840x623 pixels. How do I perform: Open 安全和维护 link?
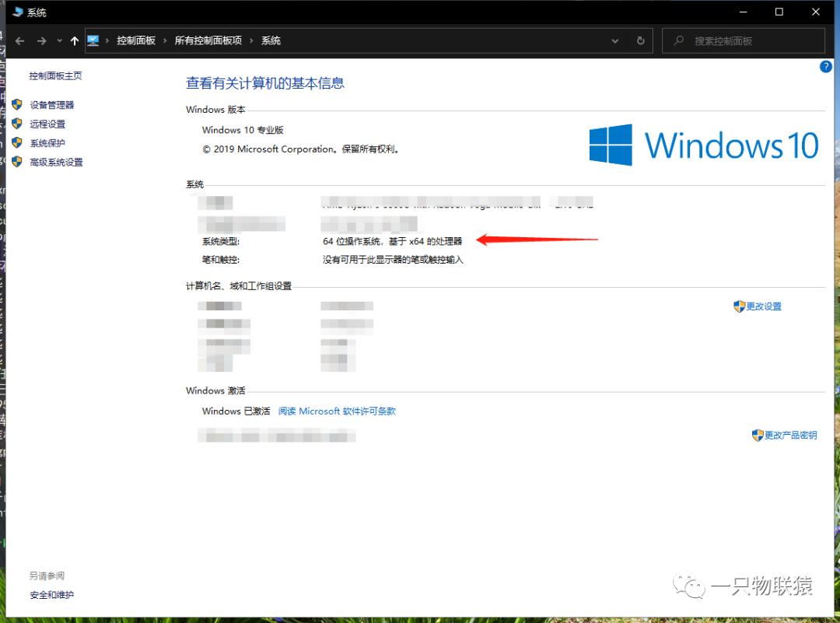coord(52,594)
